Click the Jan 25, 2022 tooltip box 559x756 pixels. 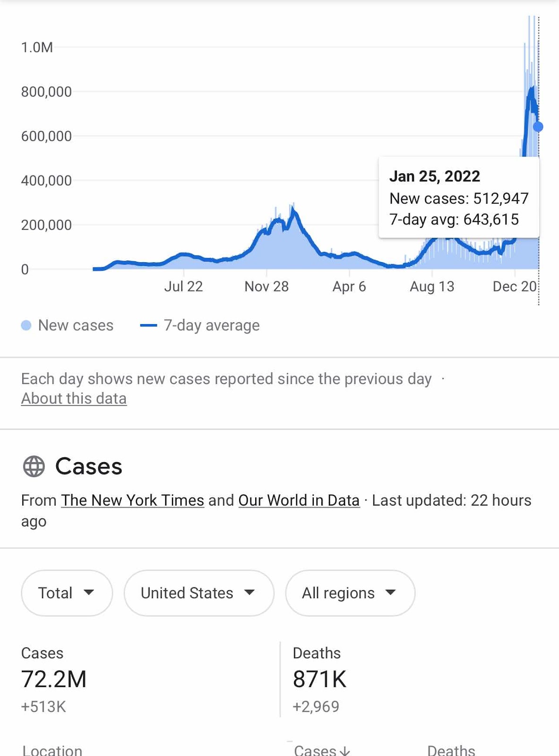(x=459, y=198)
